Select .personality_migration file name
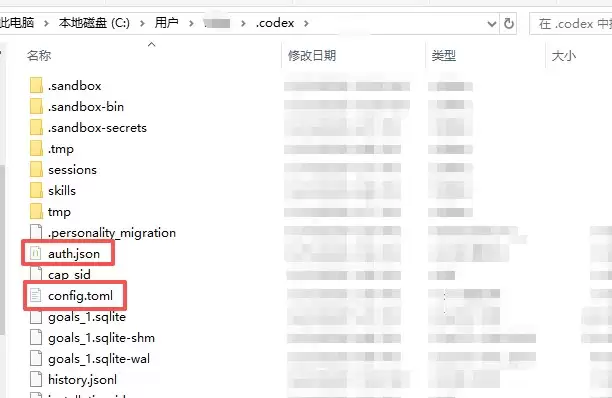The width and height of the screenshot is (612, 398). [x=112, y=233]
